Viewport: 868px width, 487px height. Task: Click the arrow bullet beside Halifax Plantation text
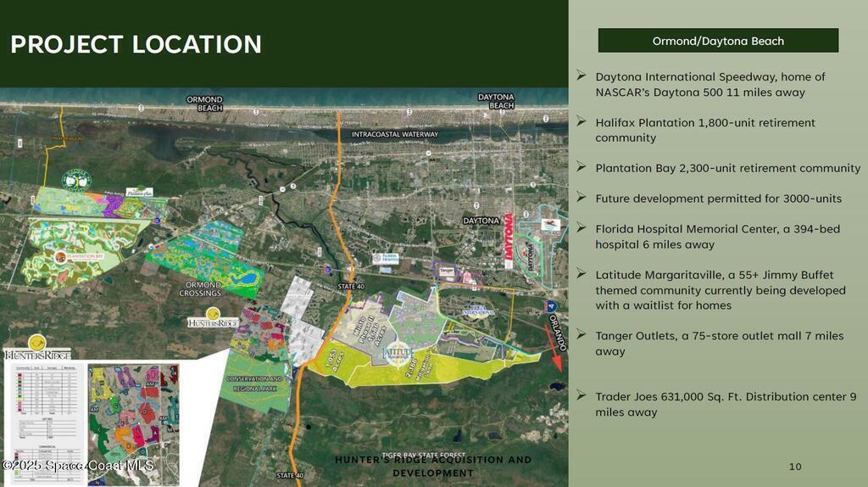[x=581, y=122]
